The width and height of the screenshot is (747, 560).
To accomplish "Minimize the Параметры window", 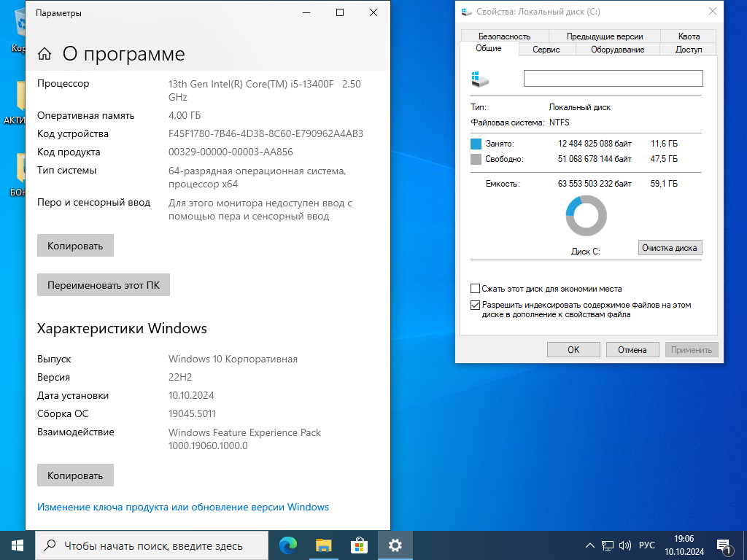I will pos(306,13).
